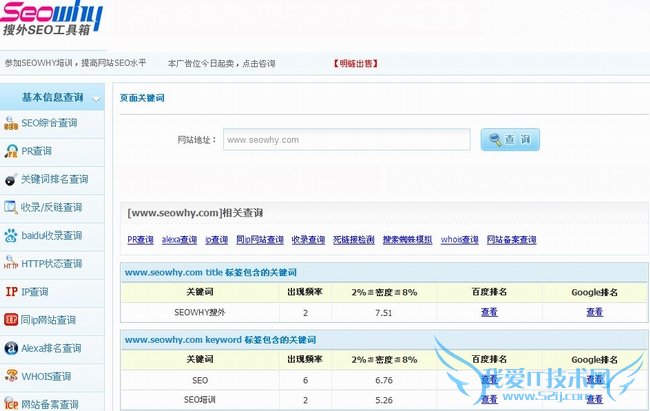Click the ICP 网站备案查询 icon
This screenshot has height=411, width=650.
pos(11,404)
